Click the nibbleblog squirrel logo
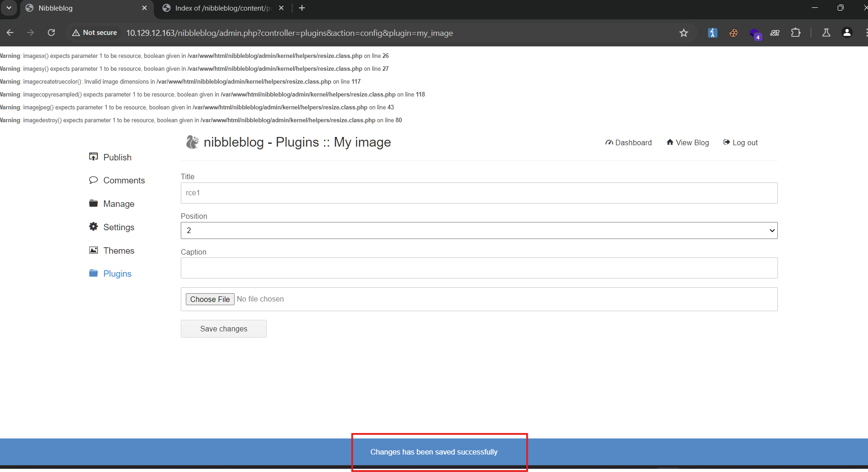 [x=192, y=142]
